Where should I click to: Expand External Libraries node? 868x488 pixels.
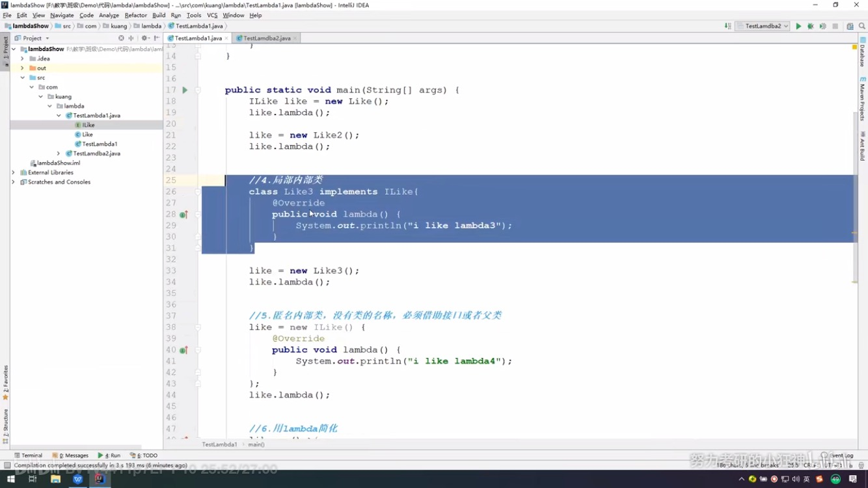(14, 172)
